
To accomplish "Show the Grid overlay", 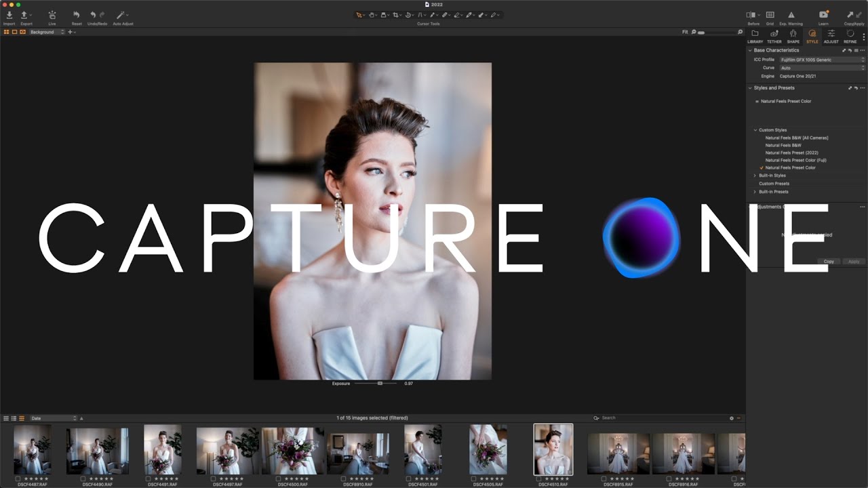I will [x=770, y=15].
